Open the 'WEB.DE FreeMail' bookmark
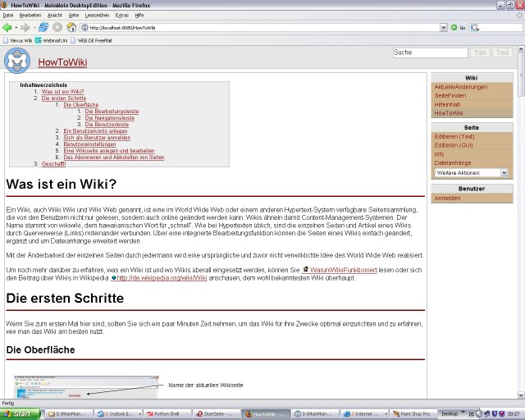The height and width of the screenshot is (420, 525). click(98, 39)
